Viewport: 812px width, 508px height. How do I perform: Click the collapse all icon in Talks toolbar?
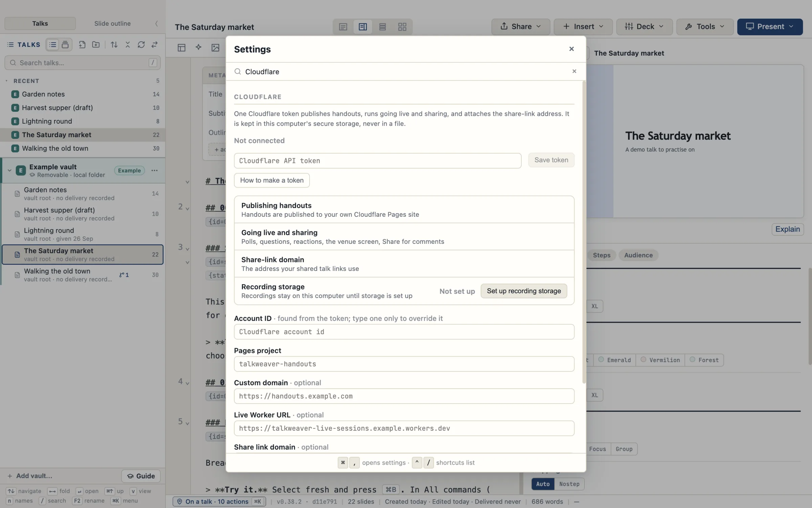(128, 45)
